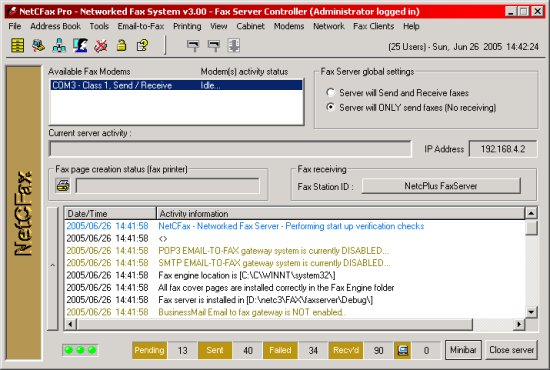
Task: Click the Close server button
Action: coord(511,350)
